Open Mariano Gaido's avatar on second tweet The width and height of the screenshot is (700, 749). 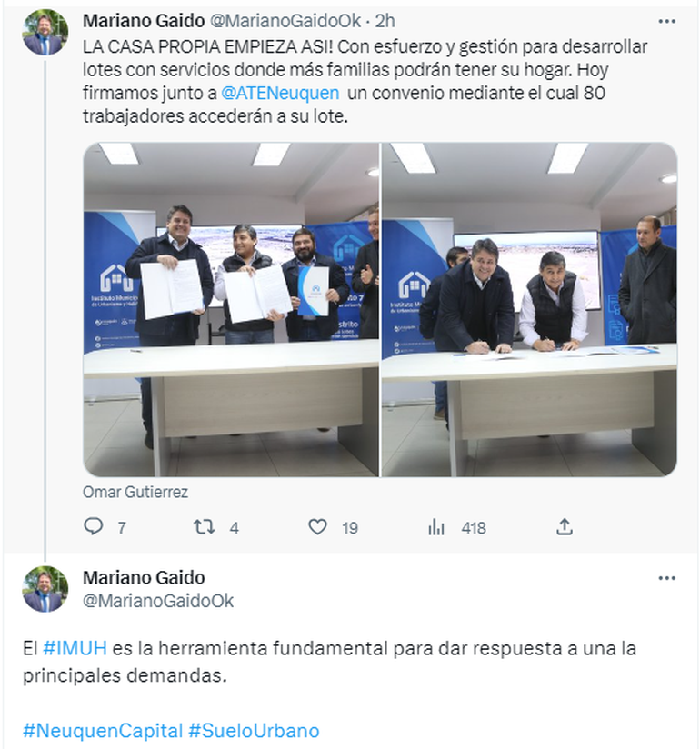(45, 589)
